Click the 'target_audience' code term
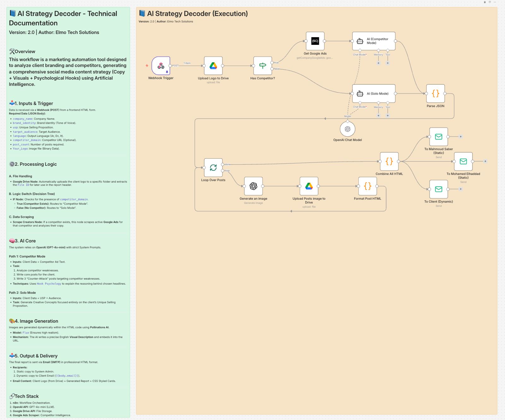The height and width of the screenshot is (420, 505). click(x=25, y=132)
